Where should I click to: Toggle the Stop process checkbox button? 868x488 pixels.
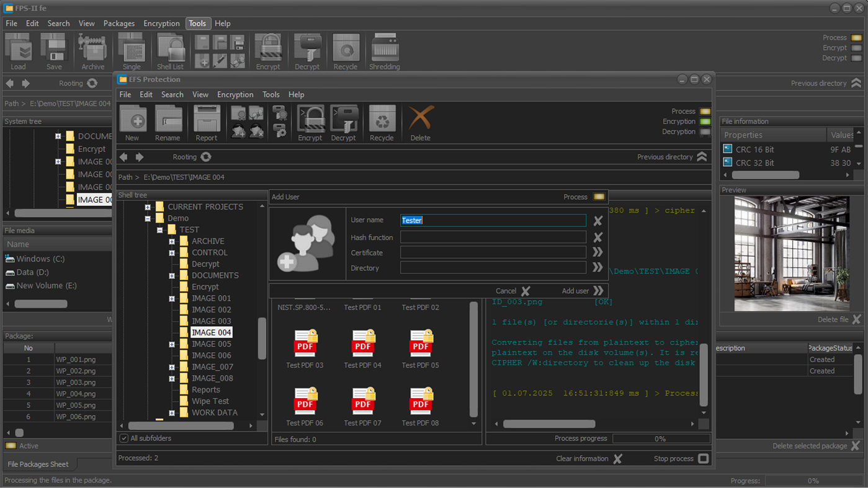703,459
